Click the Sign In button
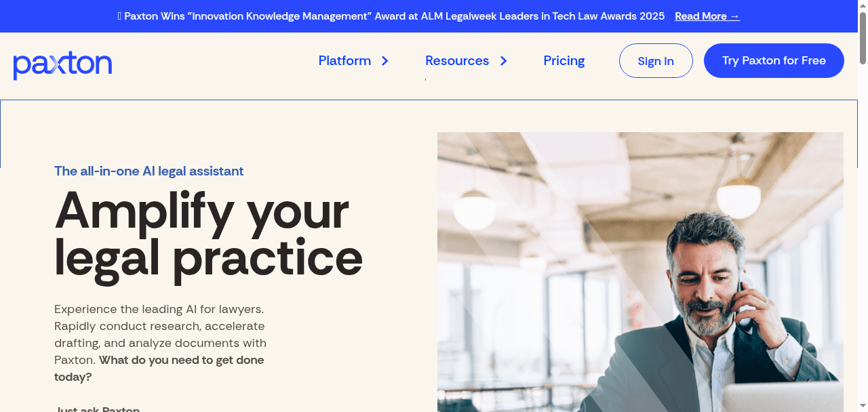Viewport: 868px width, 412px height. pos(656,61)
